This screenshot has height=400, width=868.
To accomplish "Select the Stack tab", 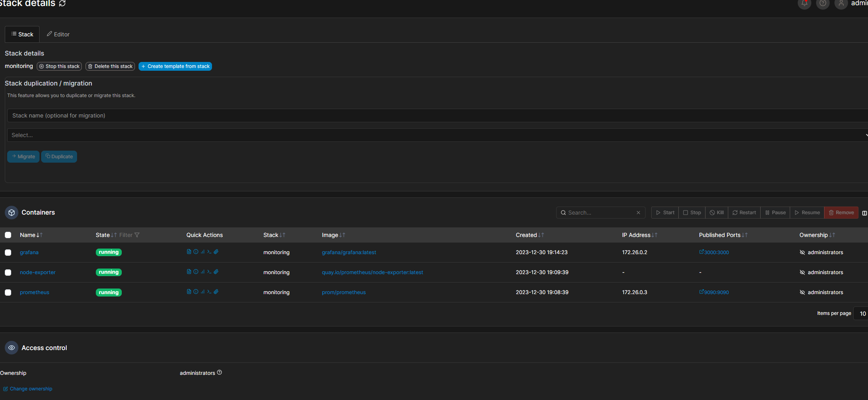I will 22,34.
